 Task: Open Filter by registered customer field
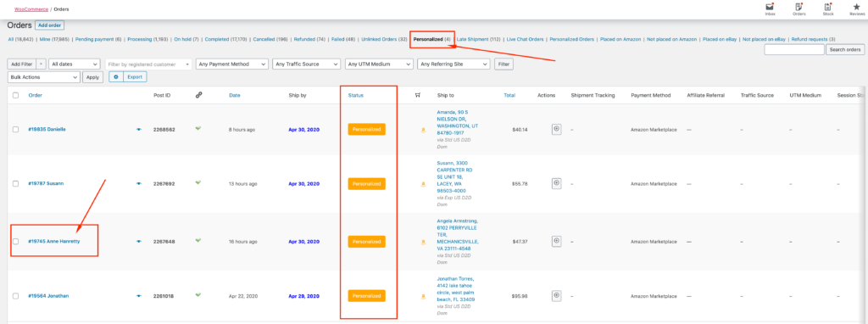(148, 64)
